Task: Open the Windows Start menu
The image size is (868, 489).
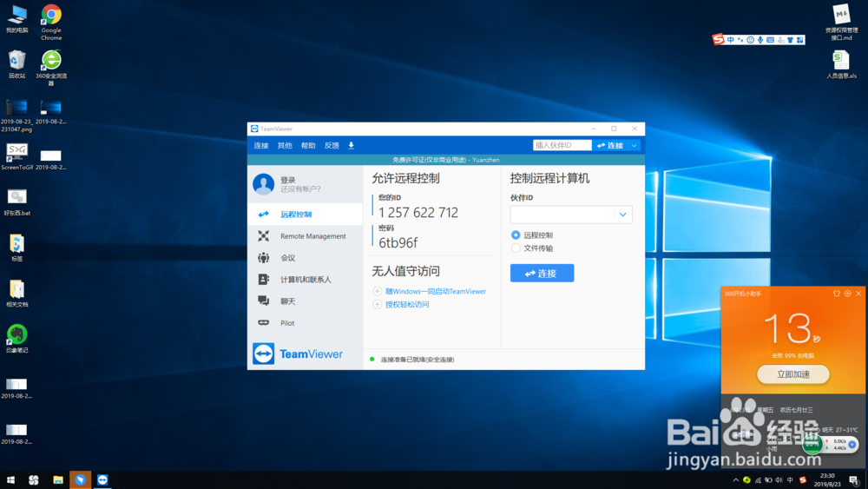Action: [x=10, y=480]
